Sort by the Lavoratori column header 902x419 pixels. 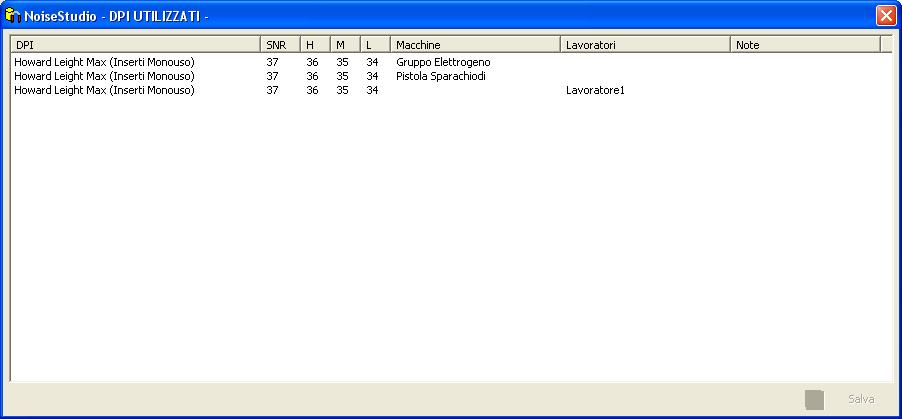tap(645, 45)
